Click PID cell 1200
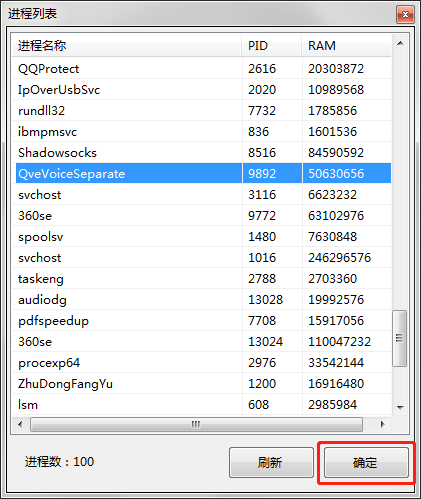The width and height of the screenshot is (421, 499). (262, 384)
